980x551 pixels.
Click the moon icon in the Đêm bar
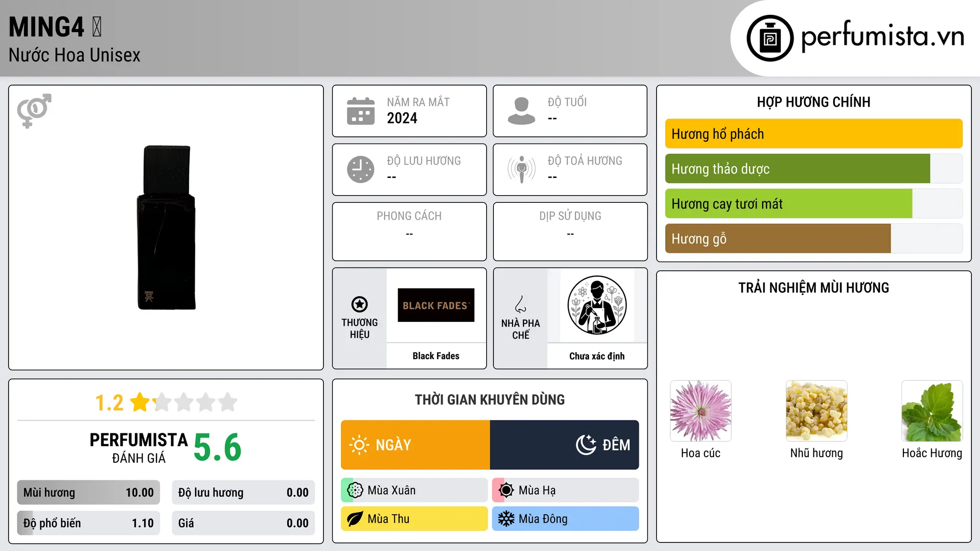(x=586, y=445)
